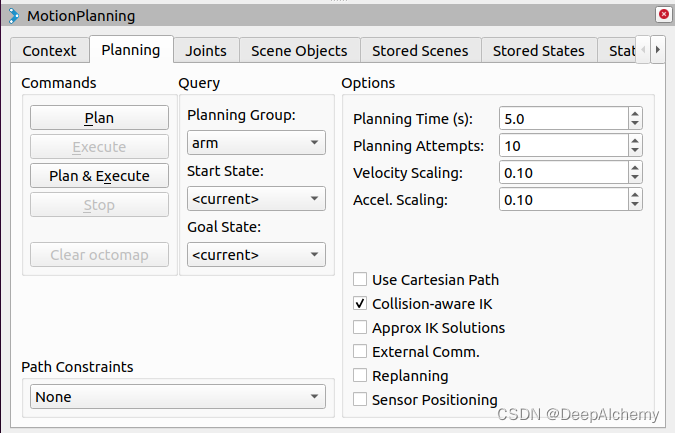Increase Velocity Scaling with up arrow
675x433 pixels.
[x=635, y=167]
